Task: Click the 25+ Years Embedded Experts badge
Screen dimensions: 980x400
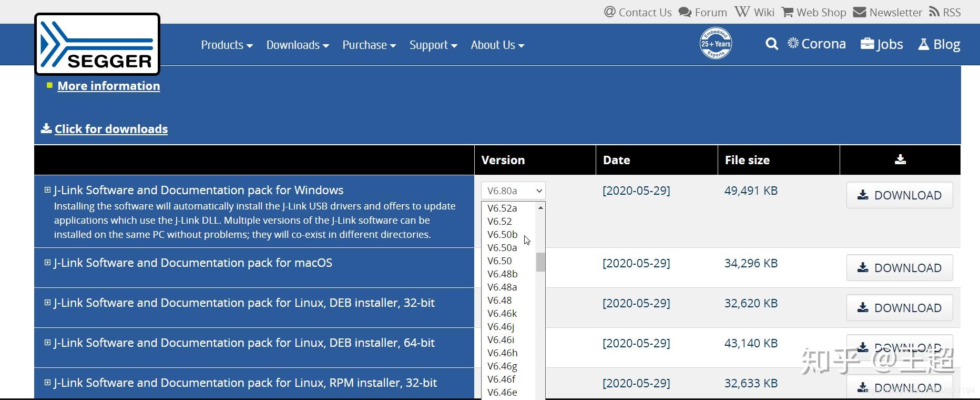Action: 716,44
